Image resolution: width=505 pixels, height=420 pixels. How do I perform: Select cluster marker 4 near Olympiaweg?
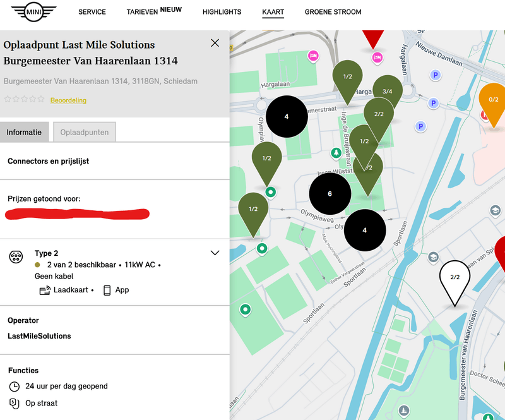coord(365,230)
